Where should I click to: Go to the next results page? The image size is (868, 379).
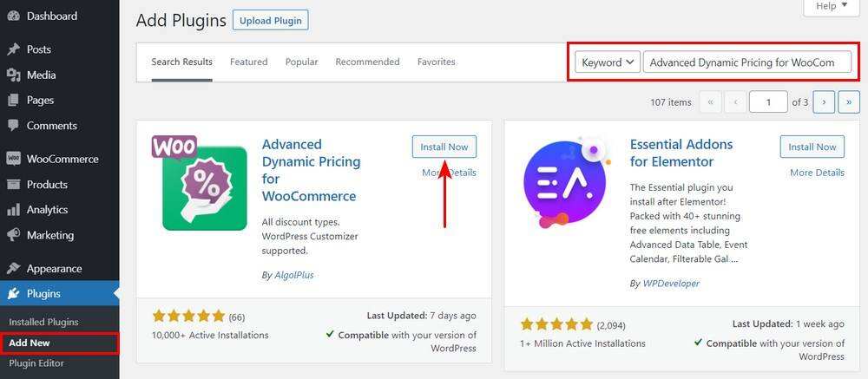(824, 102)
